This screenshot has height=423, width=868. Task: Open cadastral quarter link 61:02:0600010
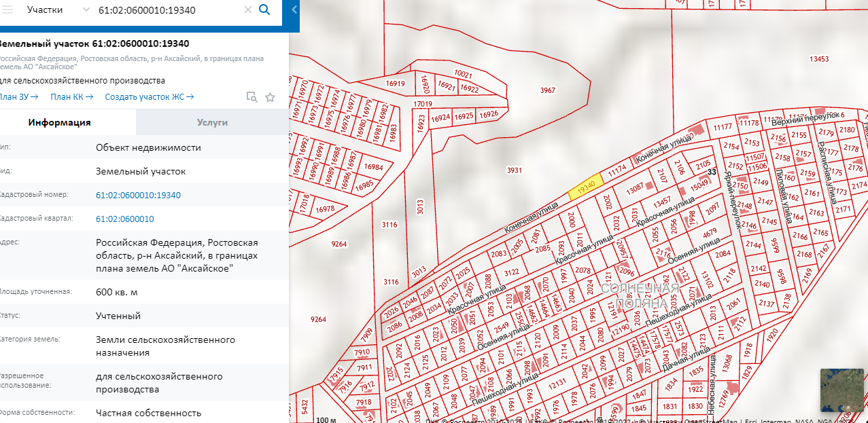[x=124, y=219]
